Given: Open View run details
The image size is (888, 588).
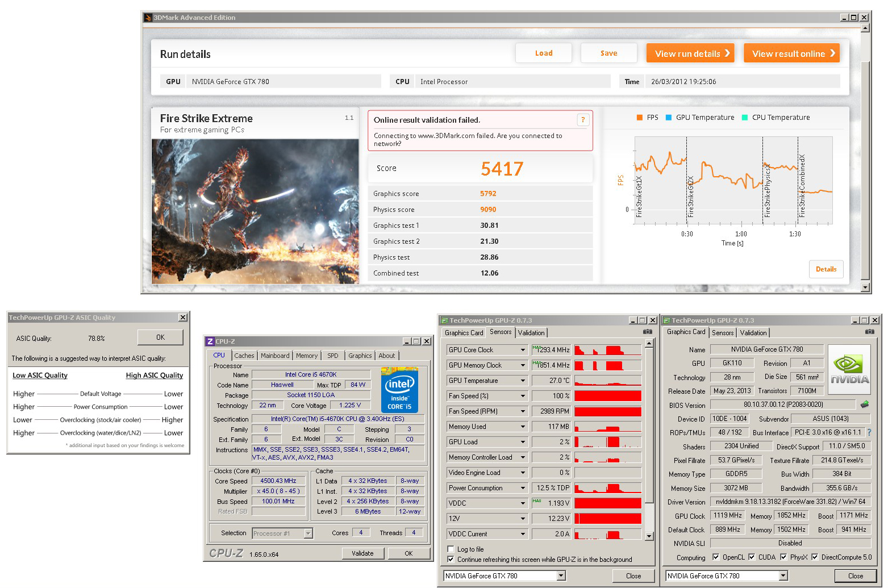Looking at the screenshot, I should (690, 53).
